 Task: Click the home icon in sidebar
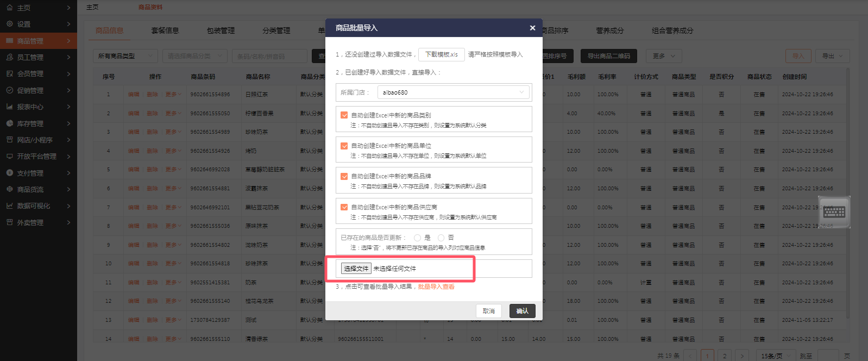coord(10,8)
